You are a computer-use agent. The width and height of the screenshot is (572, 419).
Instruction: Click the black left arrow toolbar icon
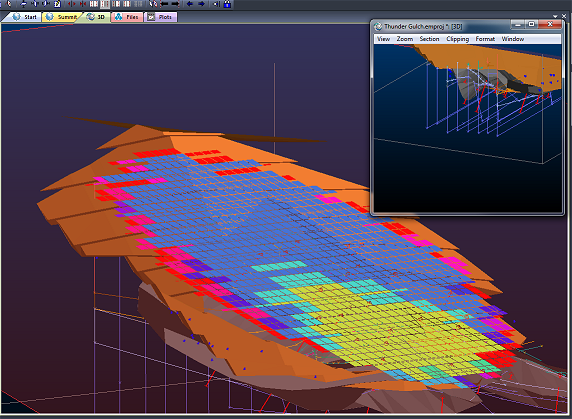(165, 4)
